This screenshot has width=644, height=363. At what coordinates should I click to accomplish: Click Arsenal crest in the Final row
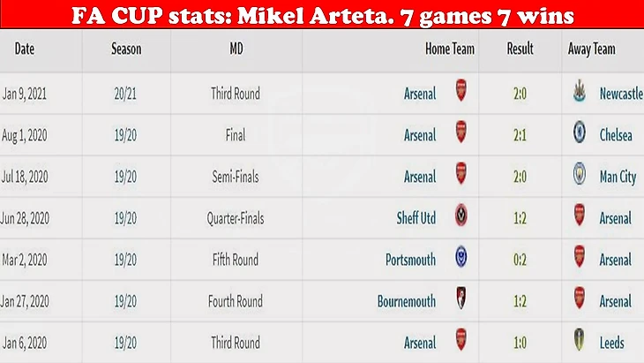coord(461,132)
